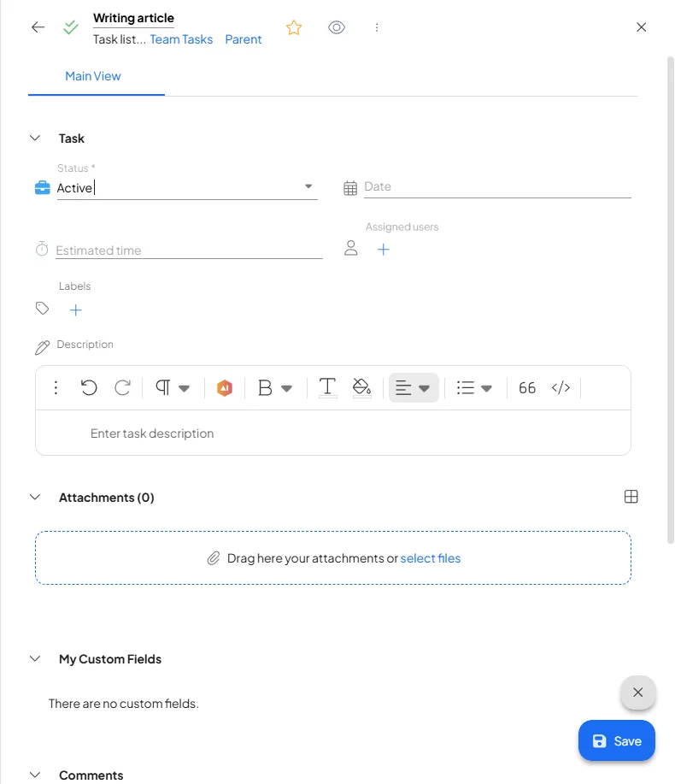Image resolution: width=675 pixels, height=784 pixels.
Task: Switch to Main View tab
Action: point(93,76)
